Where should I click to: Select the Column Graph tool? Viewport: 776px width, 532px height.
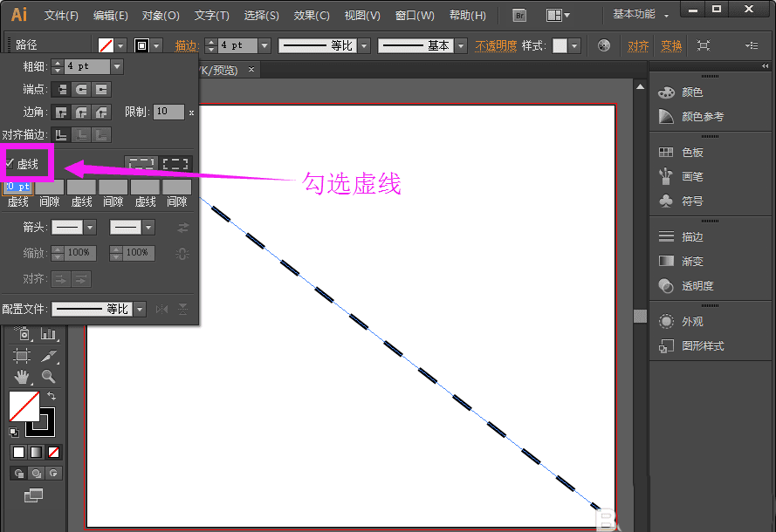coord(49,334)
